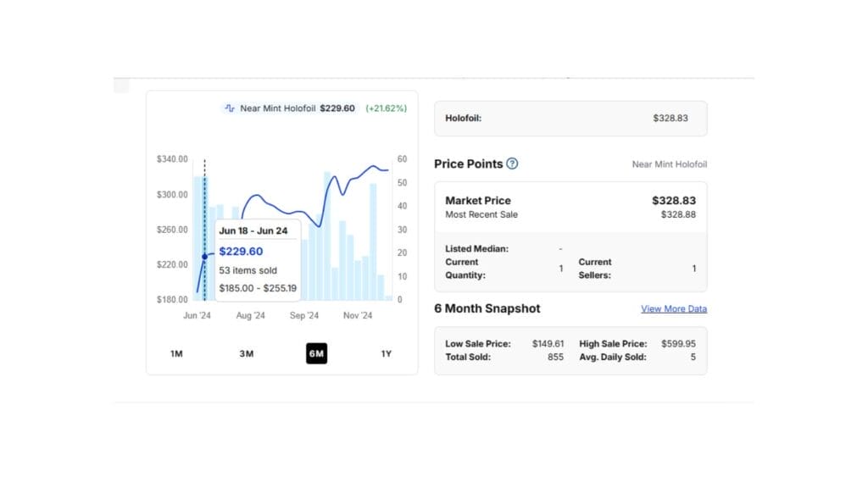Reselect the highlighted 6M tab

pos(316,353)
